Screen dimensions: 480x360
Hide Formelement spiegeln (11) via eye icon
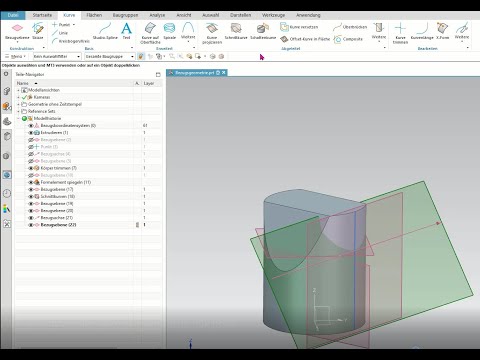point(31,182)
